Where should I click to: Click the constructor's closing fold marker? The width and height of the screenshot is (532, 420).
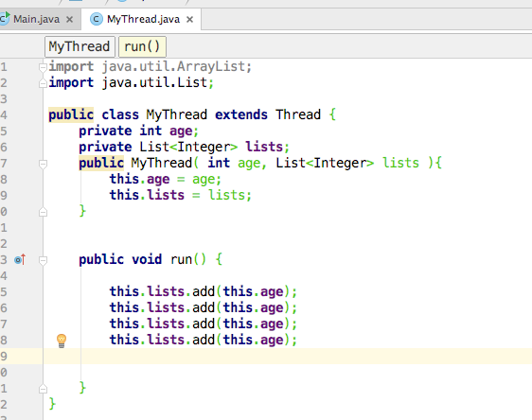tap(43, 212)
